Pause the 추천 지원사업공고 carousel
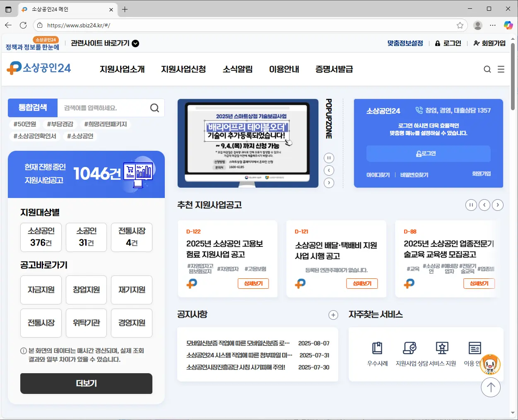The image size is (518, 420). coord(471,205)
